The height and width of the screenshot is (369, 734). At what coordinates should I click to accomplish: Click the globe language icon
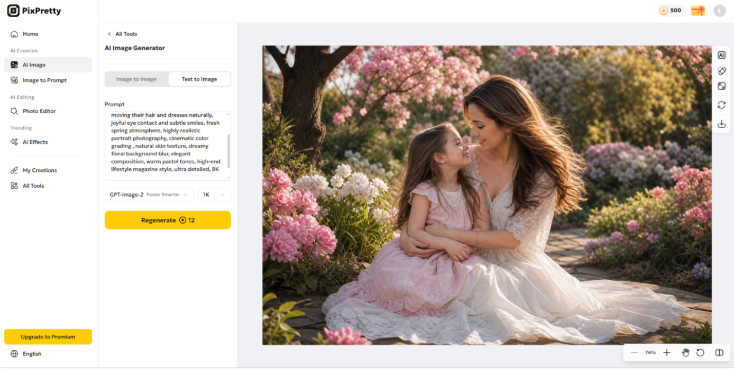point(14,354)
